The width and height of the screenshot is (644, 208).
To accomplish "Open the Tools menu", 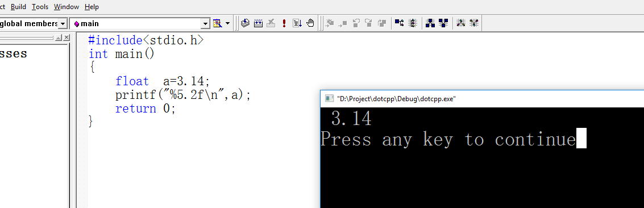I will [40, 7].
